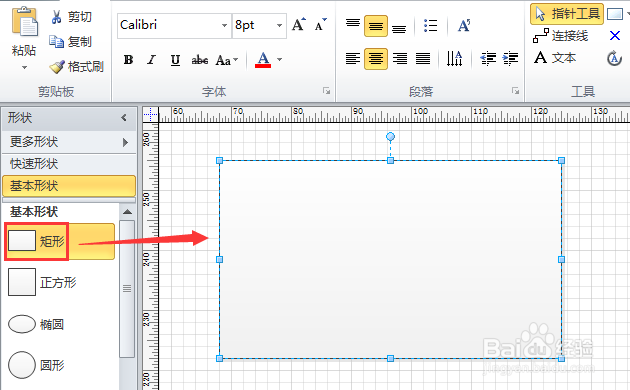Select the Pointer Tool (指针工具)
Screen dimensions: 630x390
click(x=567, y=14)
